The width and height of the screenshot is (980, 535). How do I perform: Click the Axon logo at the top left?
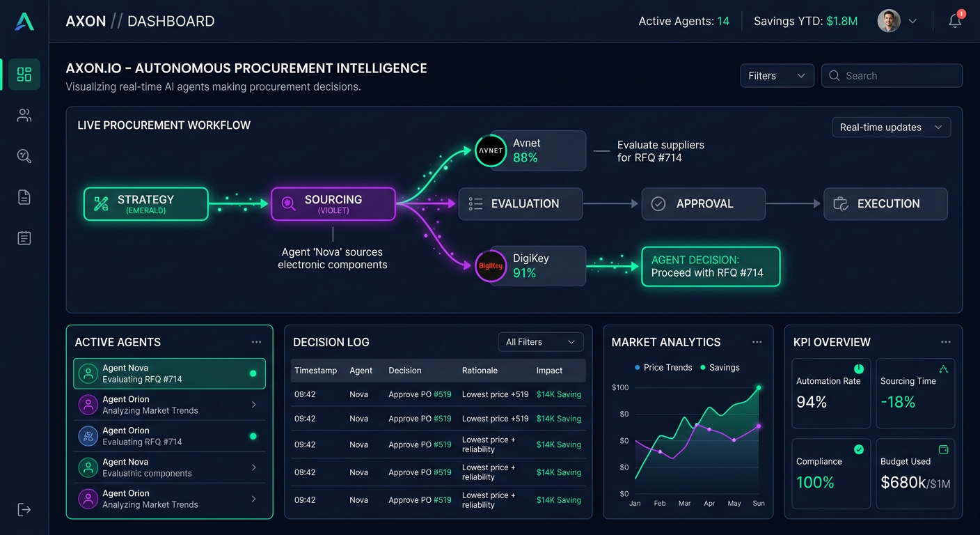(x=24, y=20)
